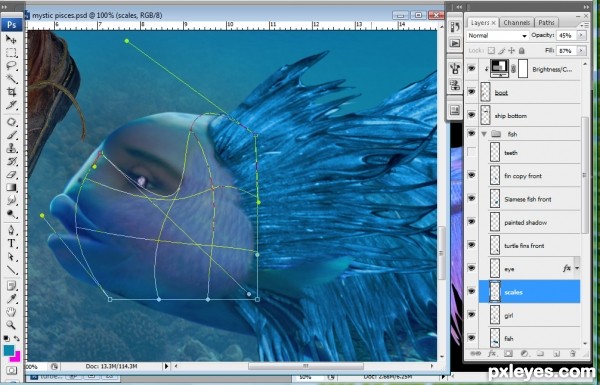Select the Pen tool
Viewport: 600px width, 385px height.
pyautogui.click(x=11, y=231)
